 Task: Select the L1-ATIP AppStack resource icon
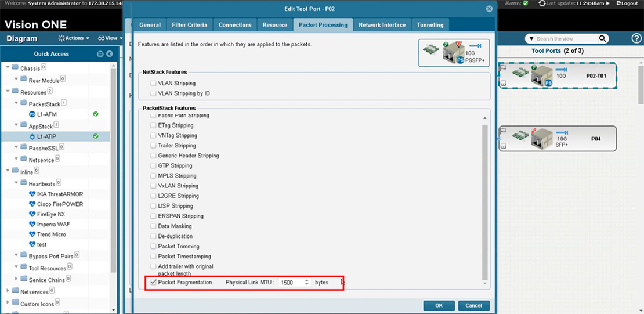(32, 136)
